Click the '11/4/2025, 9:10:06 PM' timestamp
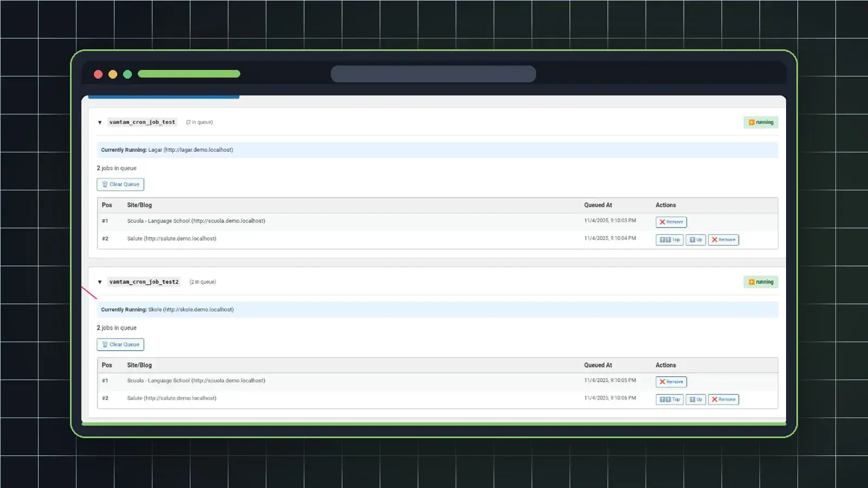Image resolution: width=868 pixels, height=488 pixels. pos(610,398)
